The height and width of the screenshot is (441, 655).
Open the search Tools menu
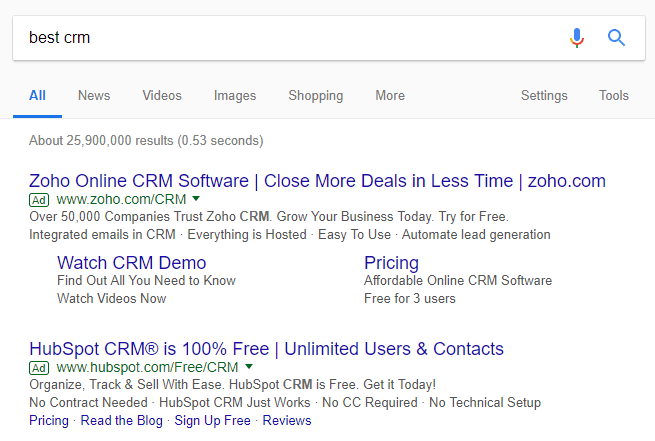[x=614, y=96]
